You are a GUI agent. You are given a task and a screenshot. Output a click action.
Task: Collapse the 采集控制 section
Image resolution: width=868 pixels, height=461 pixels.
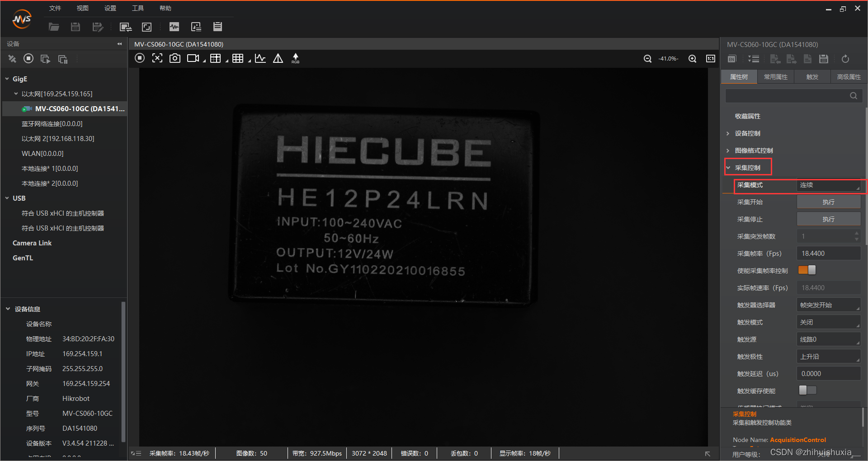coord(728,168)
